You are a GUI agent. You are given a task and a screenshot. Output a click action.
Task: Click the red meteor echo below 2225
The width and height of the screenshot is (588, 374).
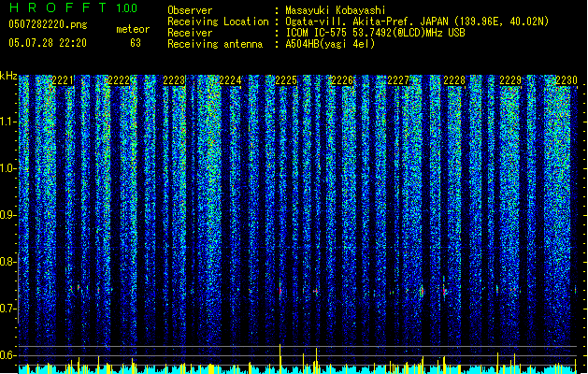(x=280, y=290)
